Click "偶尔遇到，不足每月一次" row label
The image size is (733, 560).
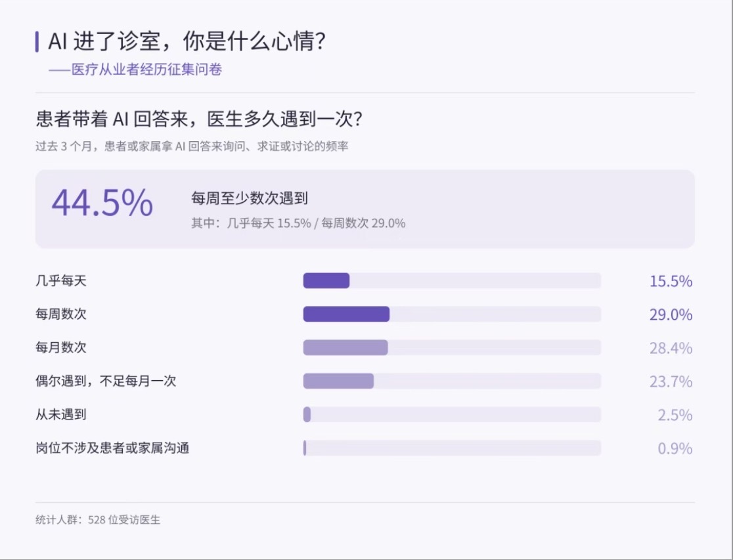pos(106,381)
